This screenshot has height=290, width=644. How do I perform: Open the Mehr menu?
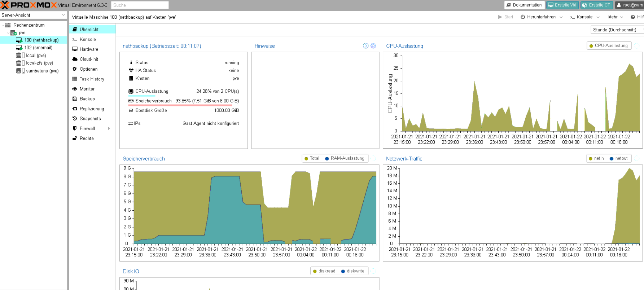[615, 17]
